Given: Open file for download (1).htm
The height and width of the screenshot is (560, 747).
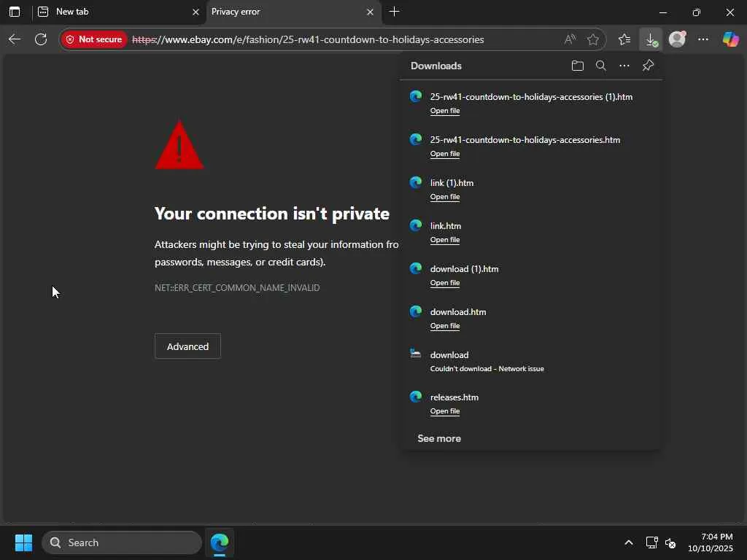Looking at the screenshot, I should 445,283.
